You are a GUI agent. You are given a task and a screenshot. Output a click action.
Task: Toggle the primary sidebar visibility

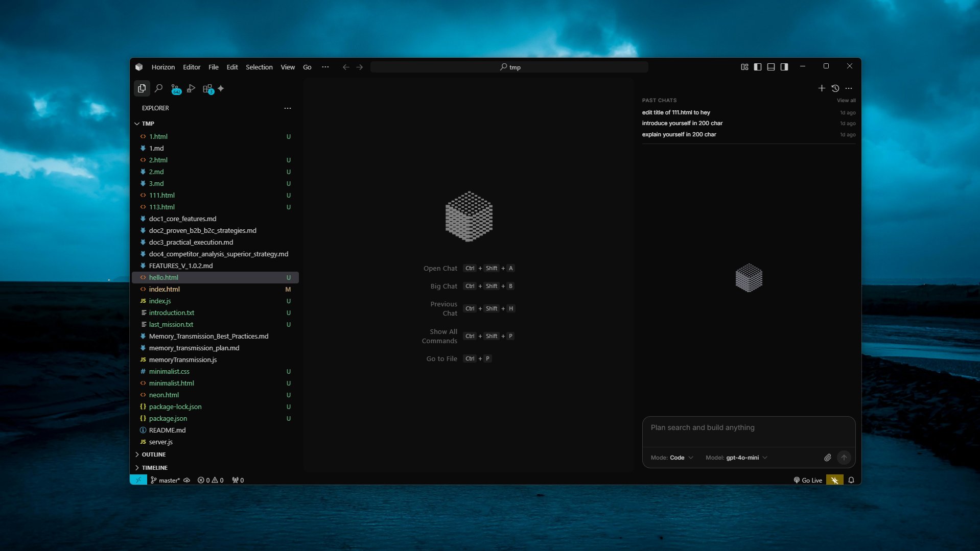[758, 66]
